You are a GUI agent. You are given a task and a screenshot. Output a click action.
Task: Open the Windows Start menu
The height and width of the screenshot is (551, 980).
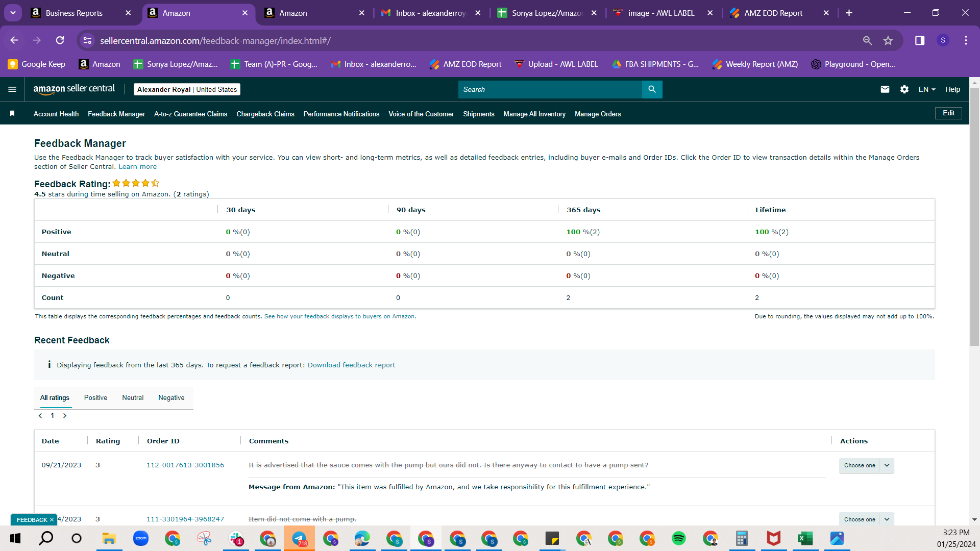coord(15,538)
